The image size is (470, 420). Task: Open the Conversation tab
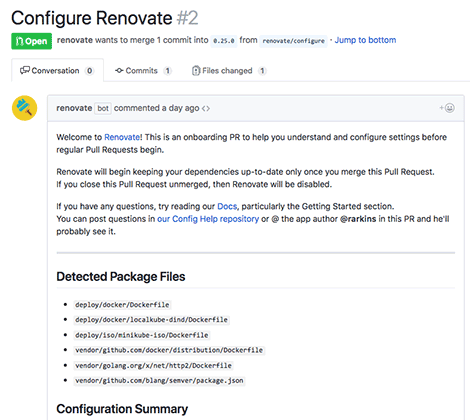click(x=57, y=70)
